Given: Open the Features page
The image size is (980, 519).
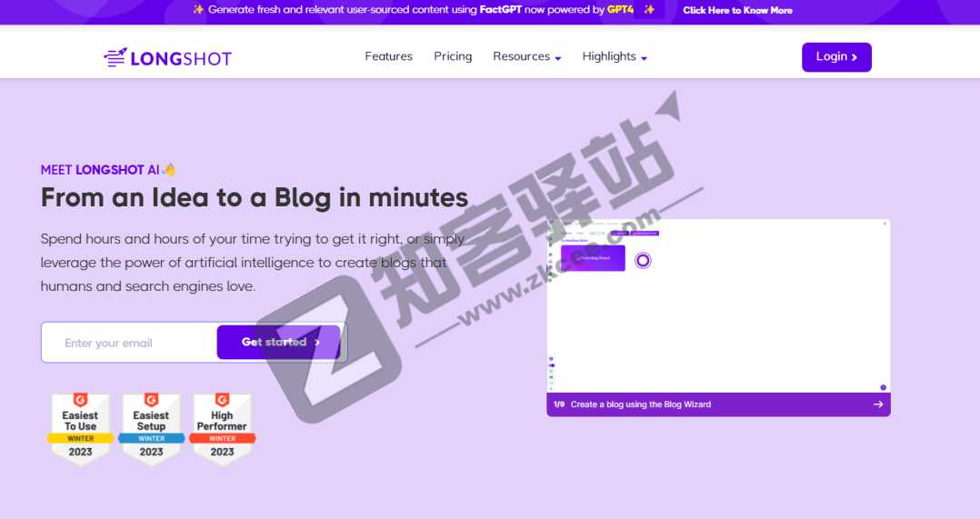Looking at the screenshot, I should click(x=388, y=56).
